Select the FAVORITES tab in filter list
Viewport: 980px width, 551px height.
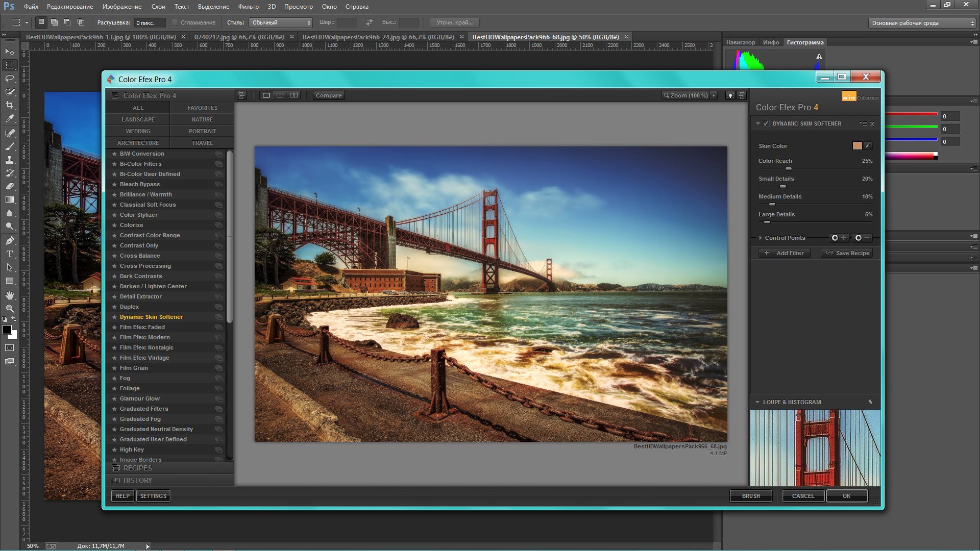[202, 107]
